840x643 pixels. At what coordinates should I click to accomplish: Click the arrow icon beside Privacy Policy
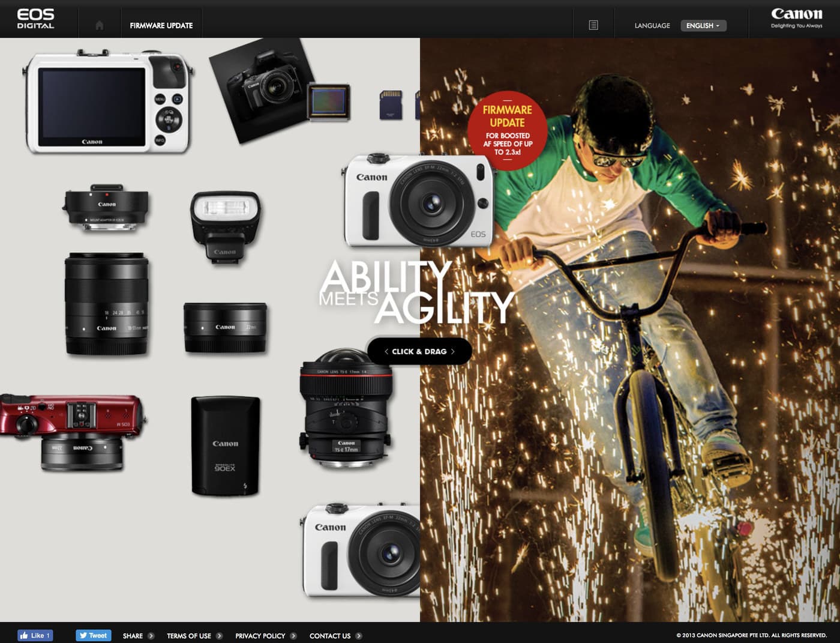pos(293,636)
